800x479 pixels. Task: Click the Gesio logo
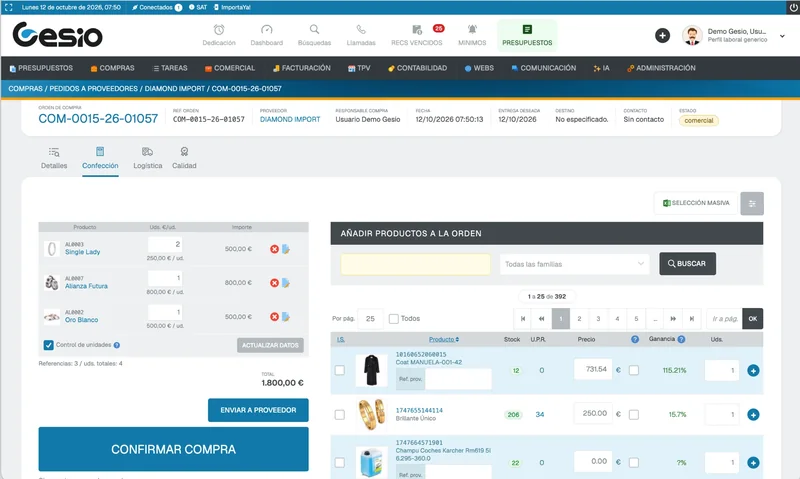point(57,35)
